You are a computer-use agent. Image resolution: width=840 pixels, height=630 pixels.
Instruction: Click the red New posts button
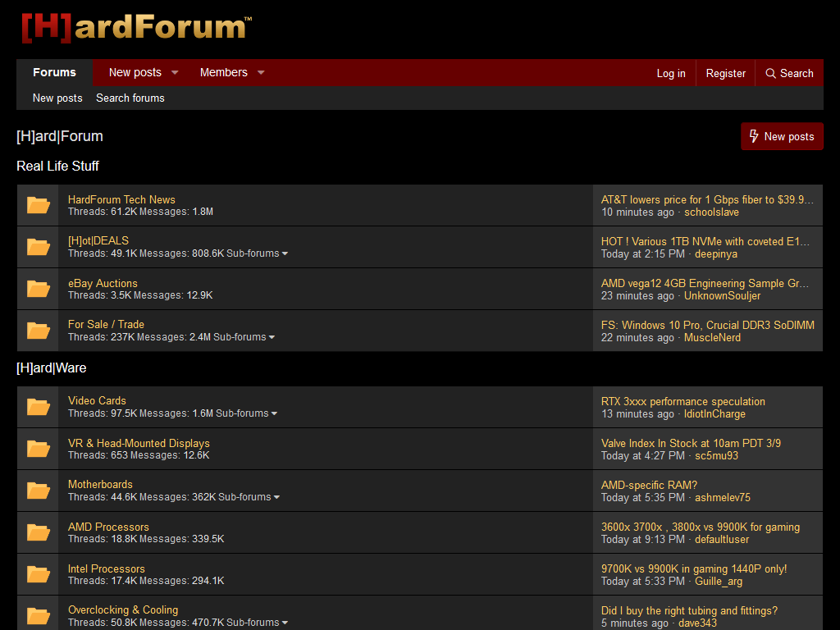(x=782, y=137)
